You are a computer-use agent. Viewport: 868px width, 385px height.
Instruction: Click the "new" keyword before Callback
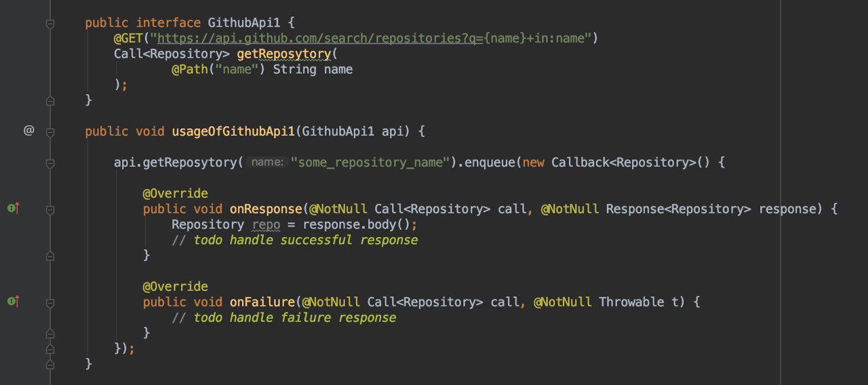point(533,163)
